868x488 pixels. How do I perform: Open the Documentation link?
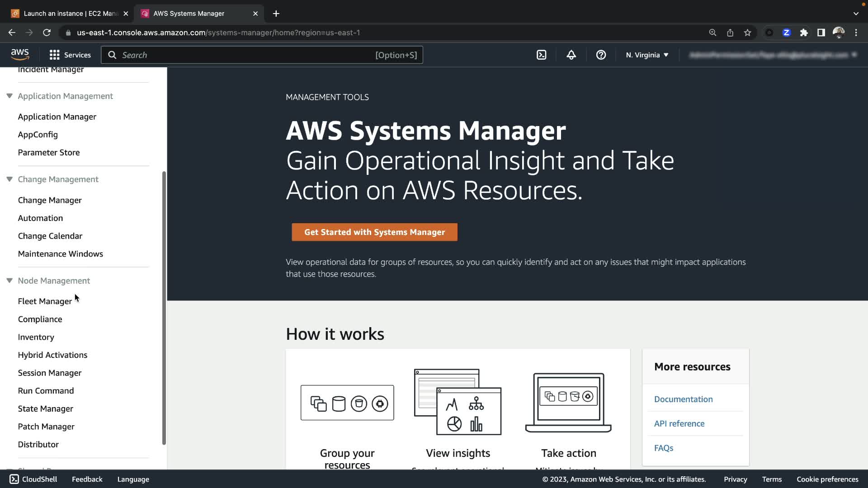coord(683,399)
